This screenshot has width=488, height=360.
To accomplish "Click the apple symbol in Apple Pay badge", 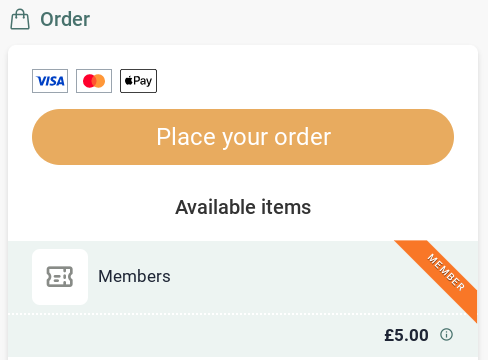I will 129,80.
